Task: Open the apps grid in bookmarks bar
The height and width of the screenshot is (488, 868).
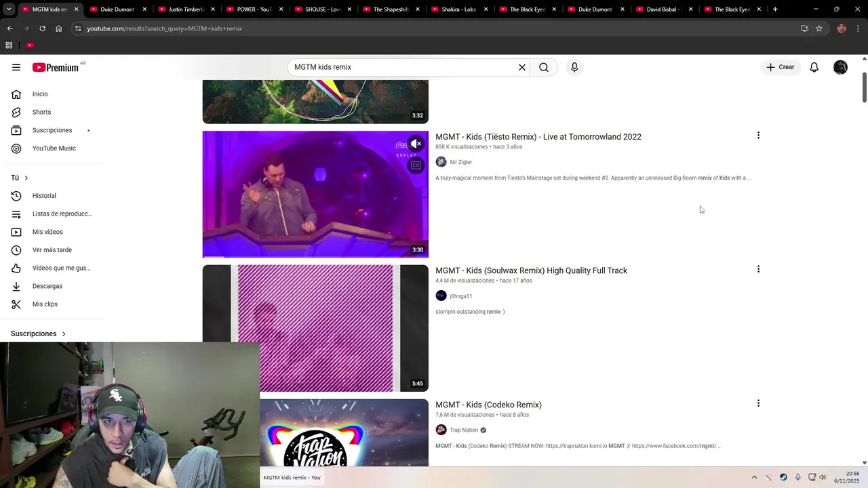Action: pyautogui.click(x=9, y=45)
